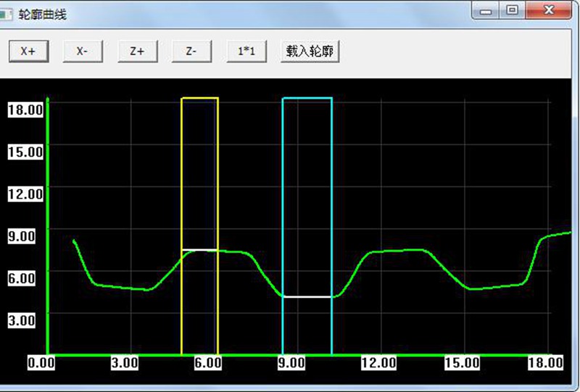
Task: Click the Z+ zoom button
Action: 137,51
